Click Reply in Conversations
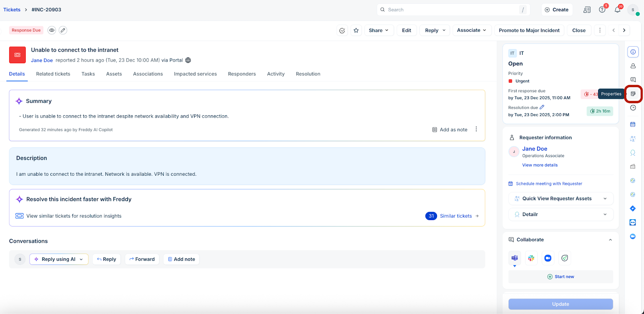Viewport: 644px width, 314px height. pos(107,259)
